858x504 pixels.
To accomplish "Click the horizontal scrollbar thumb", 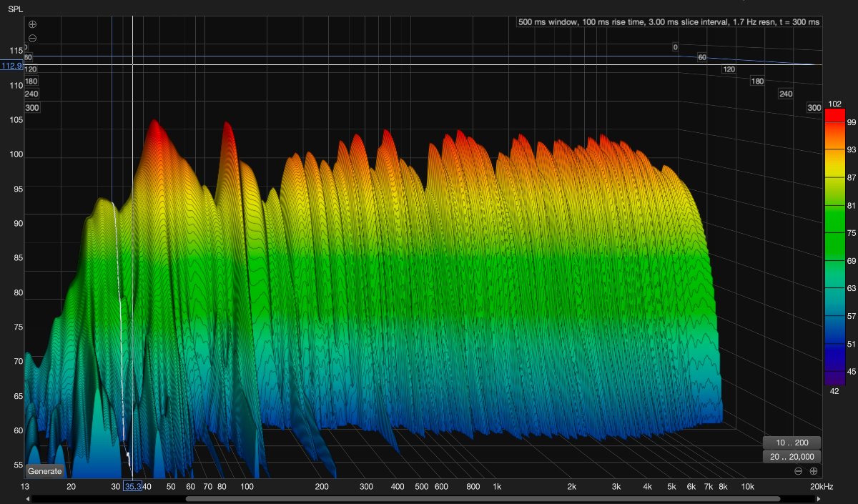I will coord(483,498).
